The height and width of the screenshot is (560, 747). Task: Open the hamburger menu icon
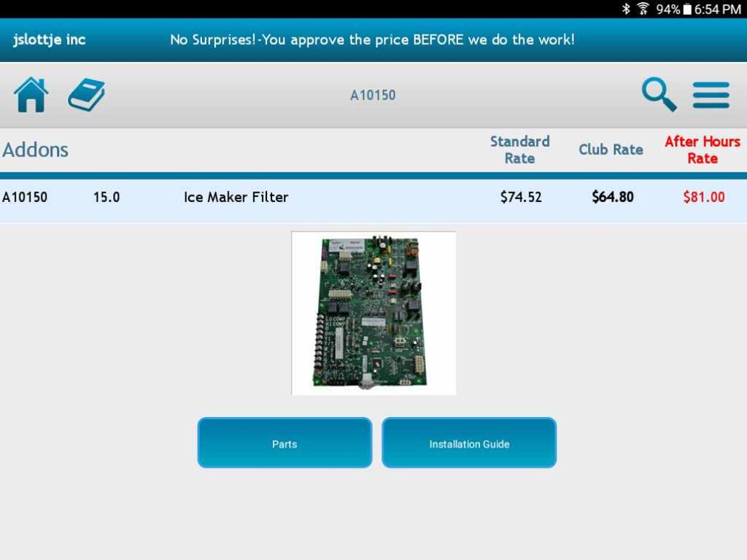[711, 96]
